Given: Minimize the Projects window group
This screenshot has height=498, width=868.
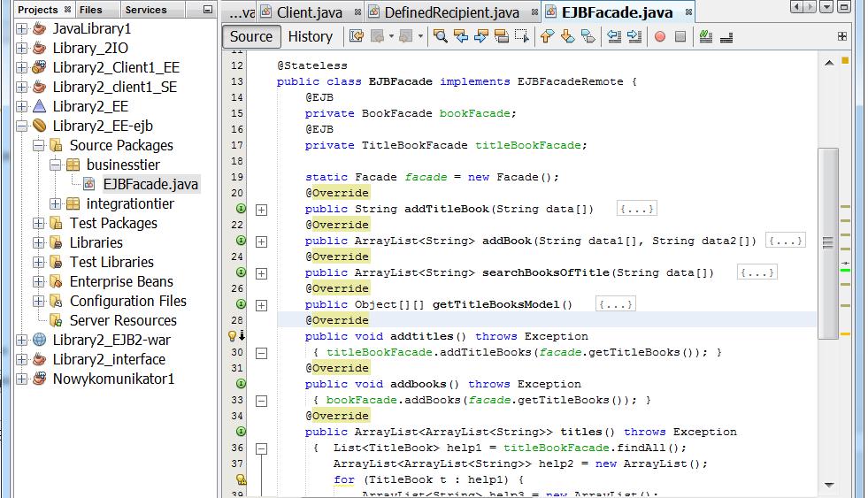Looking at the screenshot, I should click(x=208, y=10).
